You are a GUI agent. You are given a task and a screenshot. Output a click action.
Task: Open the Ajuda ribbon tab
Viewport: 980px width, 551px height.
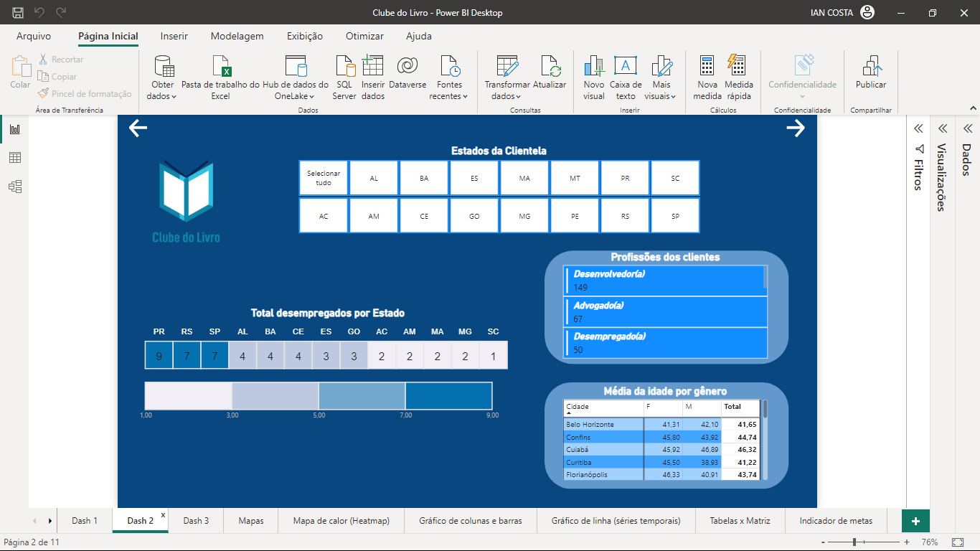[x=419, y=36]
